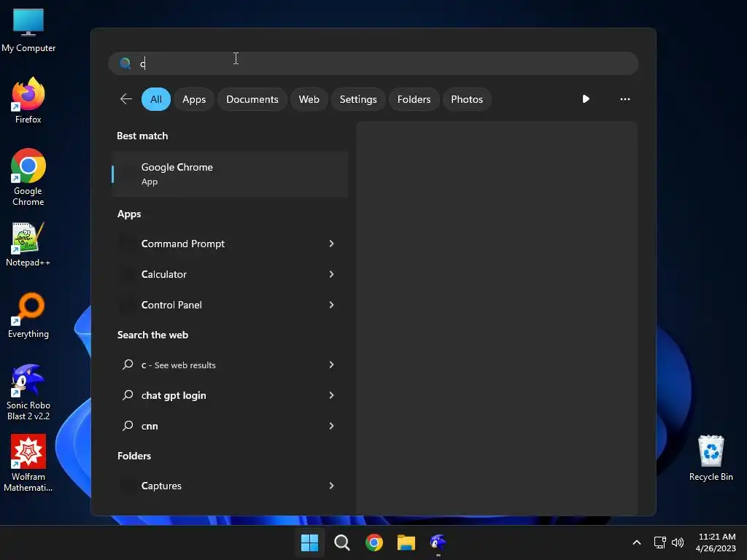Screen dimensions: 747x560
Task: Select the Documents filter tab
Action: pos(252,99)
